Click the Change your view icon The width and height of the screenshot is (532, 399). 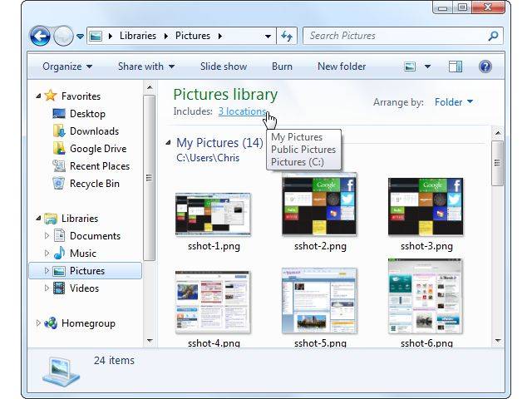coord(410,66)
